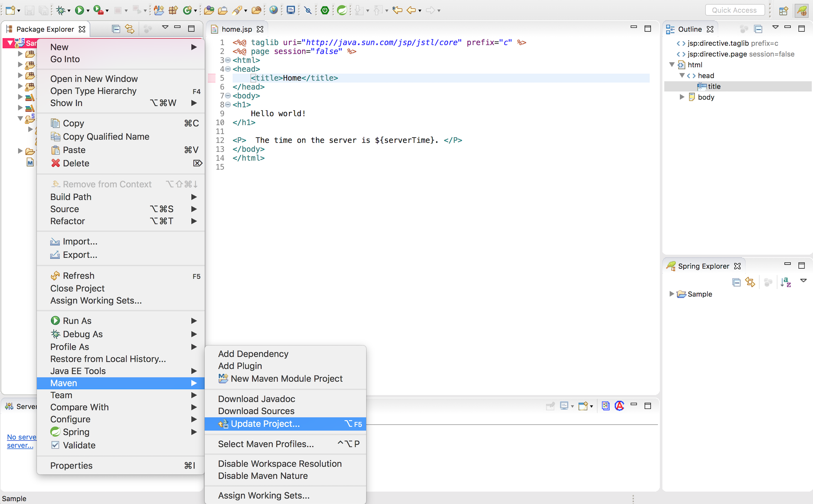Choose Add Dependency from Maven submenu
The image size is (813, 504).
click(253, 354)
